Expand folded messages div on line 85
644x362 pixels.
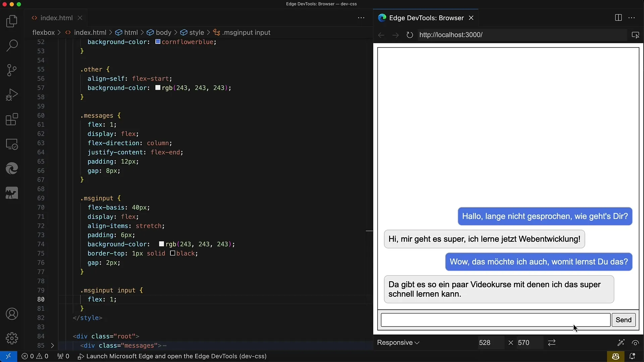click(x=52, y=345)
